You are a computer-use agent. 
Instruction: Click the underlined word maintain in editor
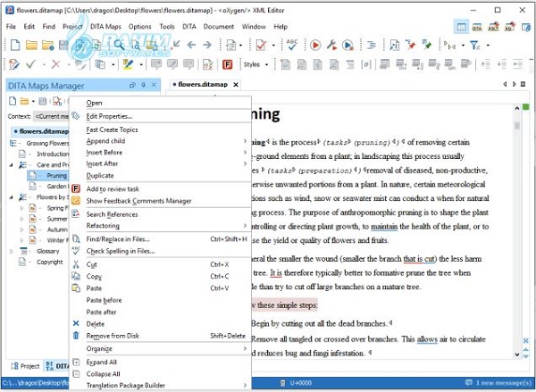coord(384,226)
